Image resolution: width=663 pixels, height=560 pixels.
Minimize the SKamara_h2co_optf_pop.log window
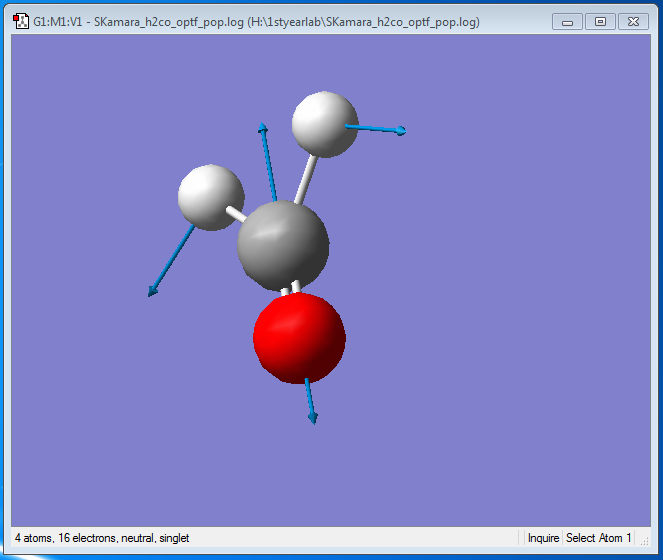[567, 22]
